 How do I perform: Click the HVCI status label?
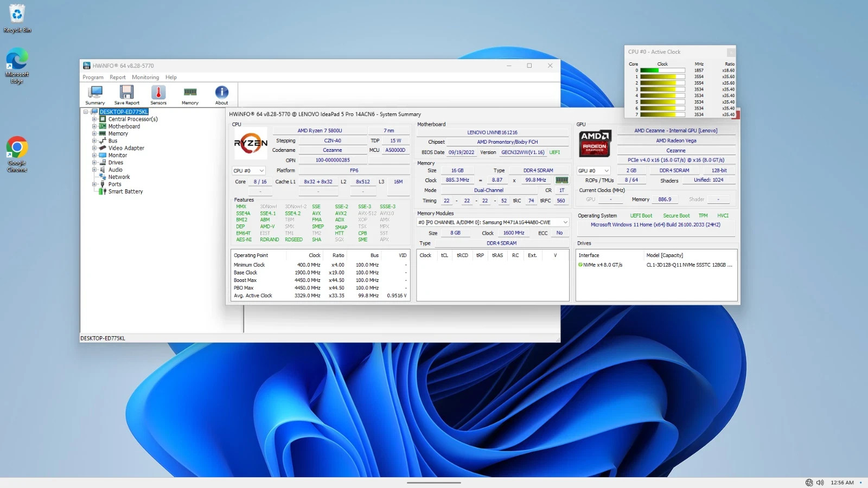(x=723, y=216)
